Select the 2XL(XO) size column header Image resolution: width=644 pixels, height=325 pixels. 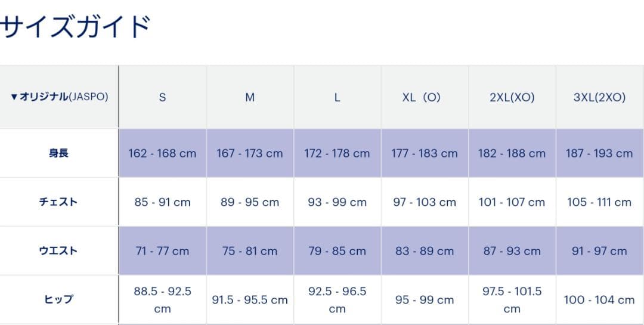tap(512, 97)
